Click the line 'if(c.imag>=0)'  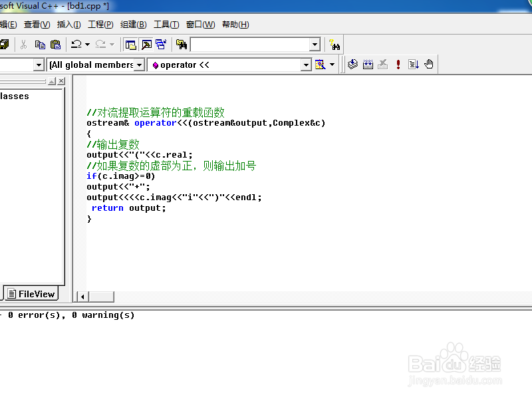pyautogui.click(x=121, y=176)
